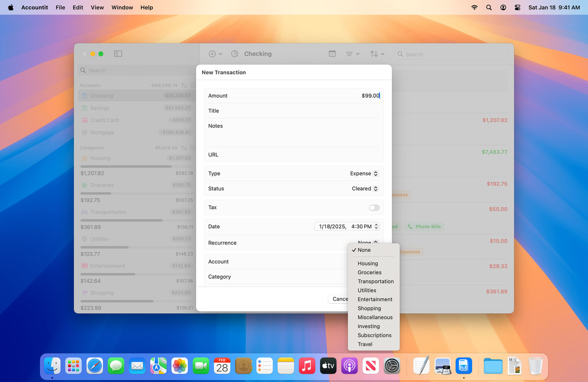Open the File menu
This screenshot has height=382, width=588.
click(60, 8)
